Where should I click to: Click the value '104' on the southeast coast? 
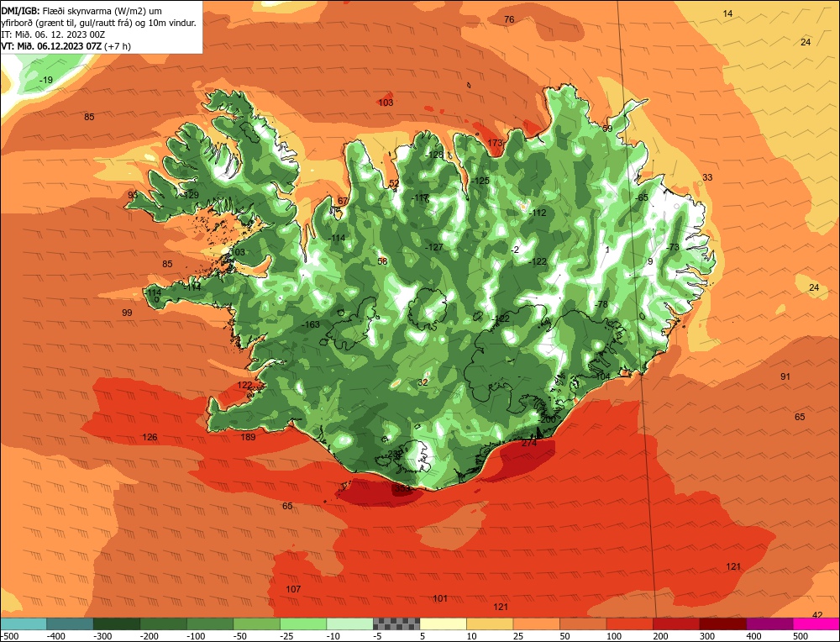(602, 376)
